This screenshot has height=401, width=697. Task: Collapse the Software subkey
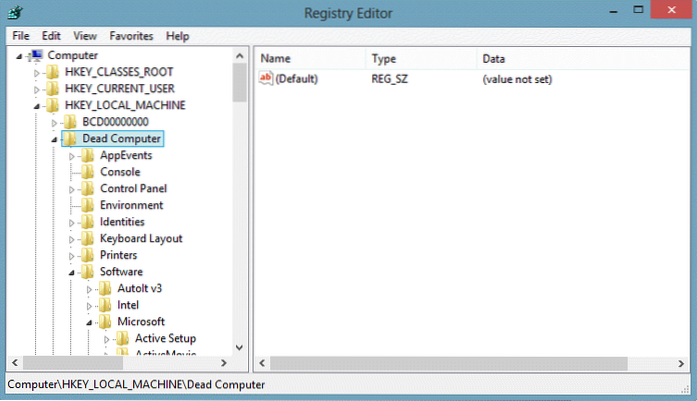click(72, 271)
